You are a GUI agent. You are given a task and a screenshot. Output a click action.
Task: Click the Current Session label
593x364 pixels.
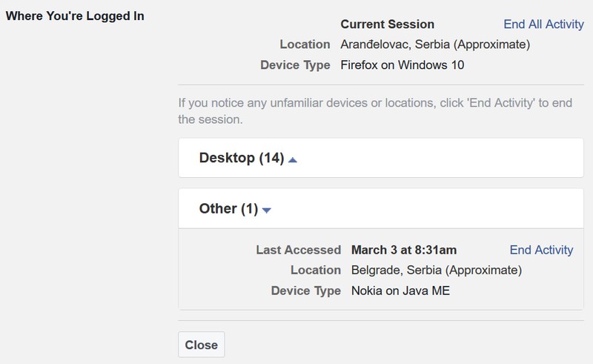[x=387, y=24]
